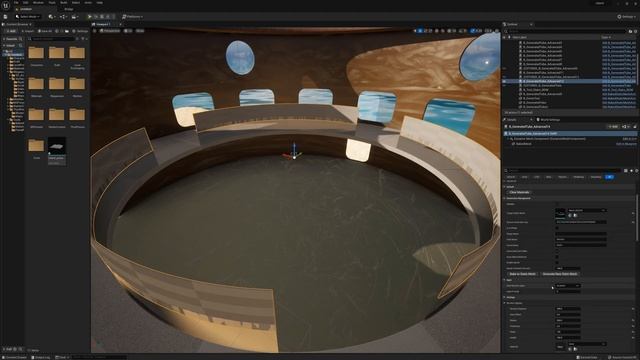Screen dimensions: 640x360
Task: Click Generate New Static Mesh button
Action: point(560,274)
